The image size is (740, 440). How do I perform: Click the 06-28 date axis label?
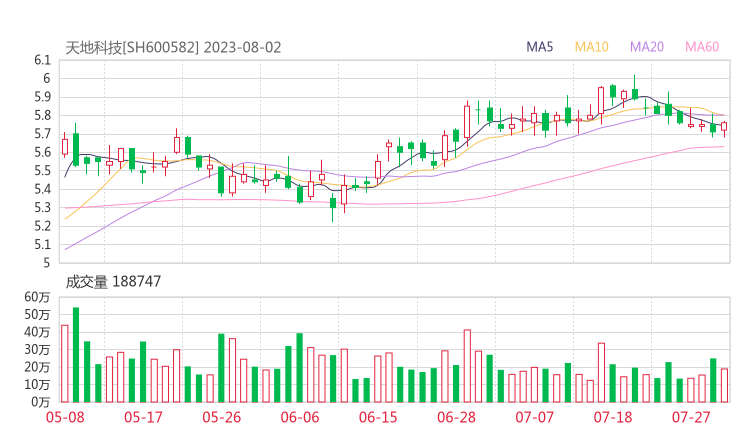tap(456, 417)
